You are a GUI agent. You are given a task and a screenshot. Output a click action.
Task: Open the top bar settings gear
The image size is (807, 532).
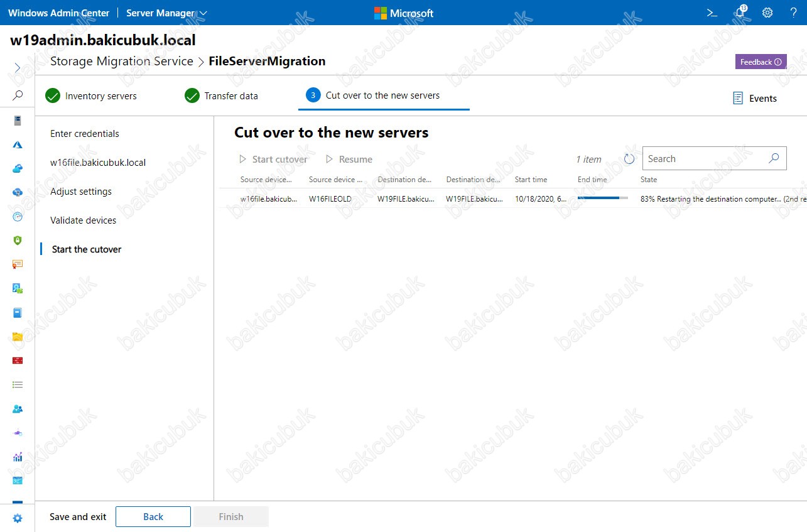pos(767,13)
